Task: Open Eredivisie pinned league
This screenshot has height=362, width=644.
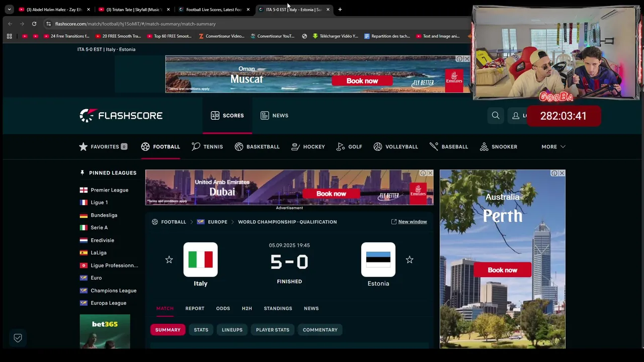Action: (97, 240)
